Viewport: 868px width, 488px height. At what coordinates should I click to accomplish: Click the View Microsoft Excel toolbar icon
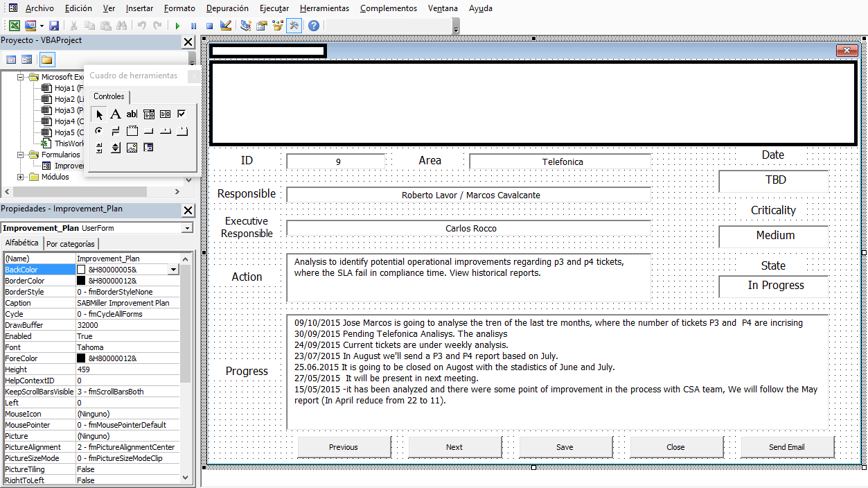pos(14,26)
